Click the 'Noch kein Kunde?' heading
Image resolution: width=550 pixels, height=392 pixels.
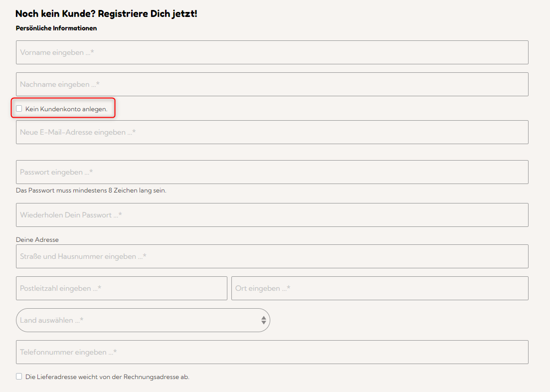click(106, 13)
